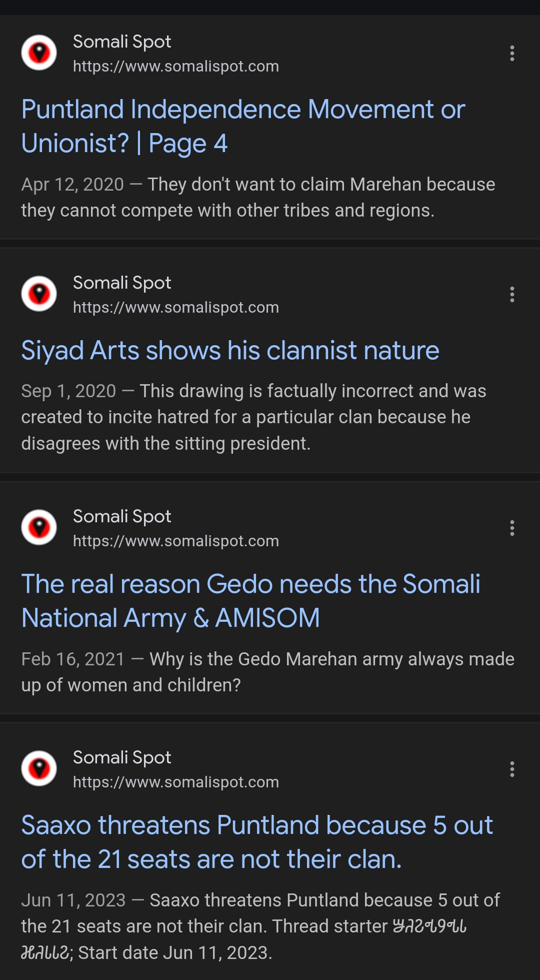The height and width of the screenshot is (980, 540).
Task: Click somalispot.com URL of the first result
Action: 176,67
